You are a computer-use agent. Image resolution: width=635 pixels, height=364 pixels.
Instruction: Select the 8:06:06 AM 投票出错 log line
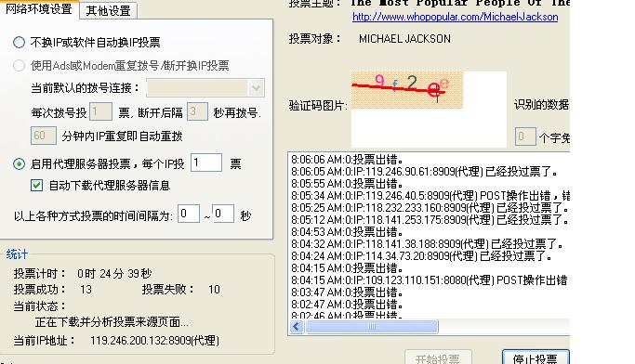347,160
